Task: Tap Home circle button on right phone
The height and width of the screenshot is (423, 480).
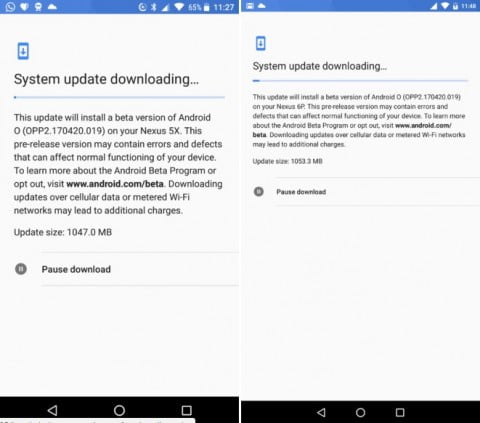Action: 360,412
